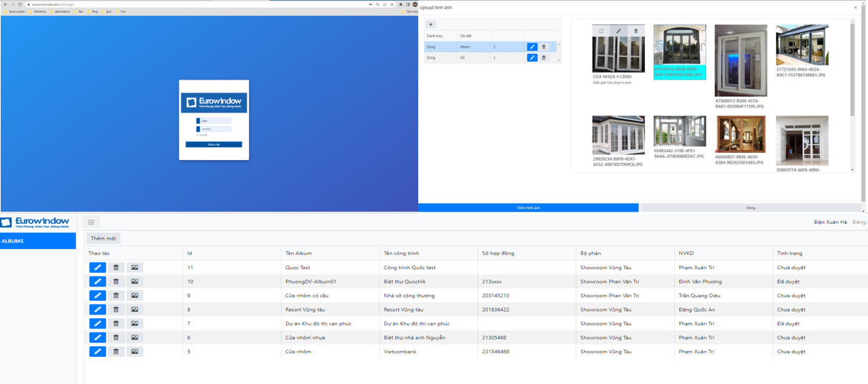The height and width of the screenshot is (384, 868).
Task: Delete the PhuongDV-Album01 album
Action: (116, 281)
